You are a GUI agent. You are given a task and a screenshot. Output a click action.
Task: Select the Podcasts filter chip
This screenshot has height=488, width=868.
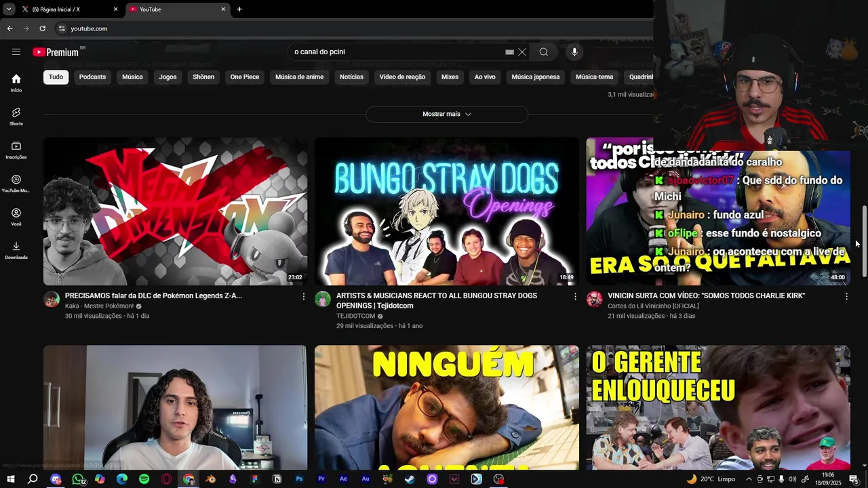tap(92, 77)
